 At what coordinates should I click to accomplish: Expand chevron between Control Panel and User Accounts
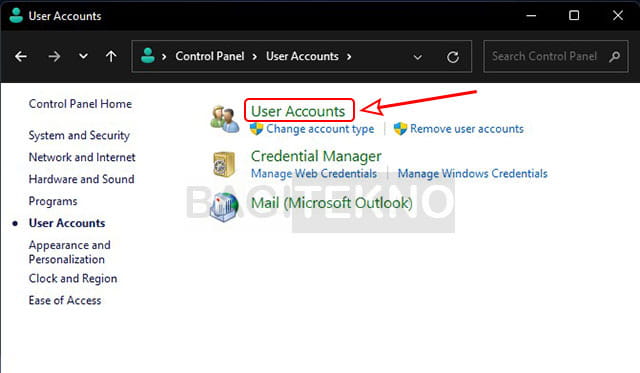coord(255,57)
